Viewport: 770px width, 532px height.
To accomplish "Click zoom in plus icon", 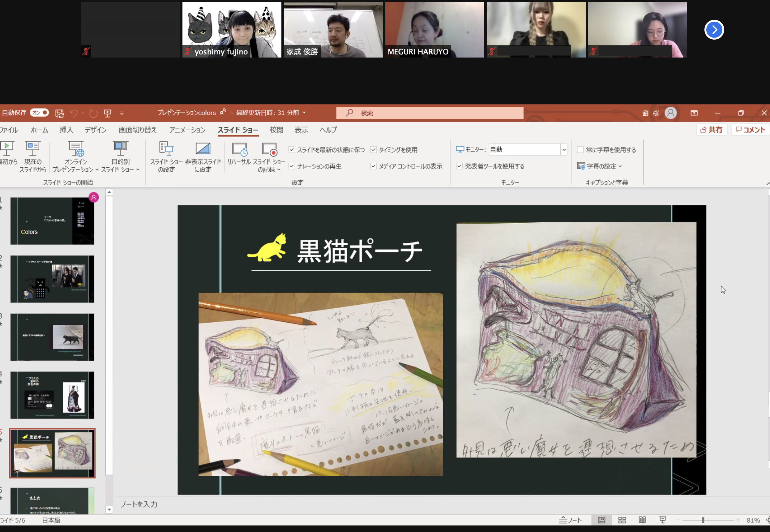I will coord(738,520).
